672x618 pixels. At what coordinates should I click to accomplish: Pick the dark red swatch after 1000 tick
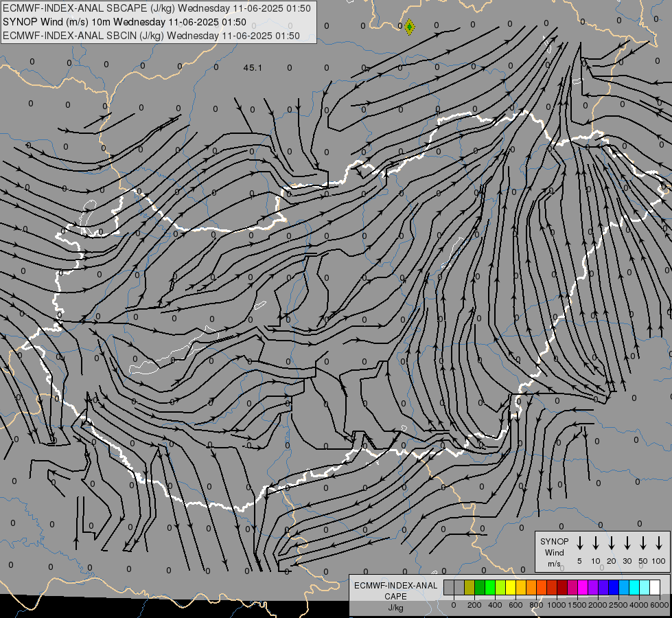pyautogui.click(x=562, y=587)
